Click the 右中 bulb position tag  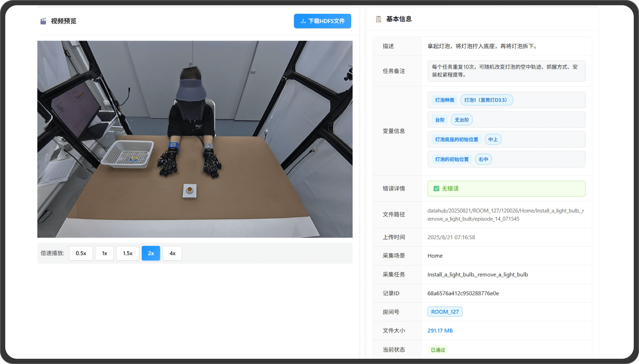coord(483,159)
